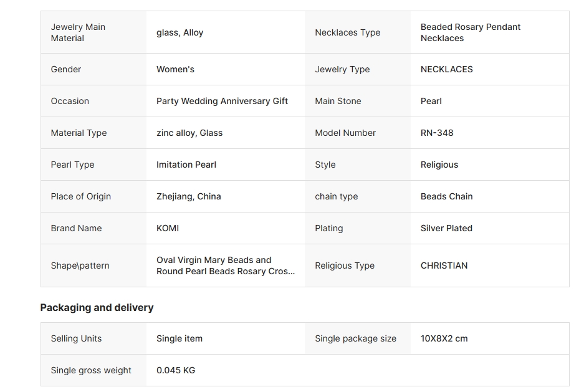Select the 'Zhejiang, China' origin value
This screenshot has height=392, width=584.
tap(188, 196)
